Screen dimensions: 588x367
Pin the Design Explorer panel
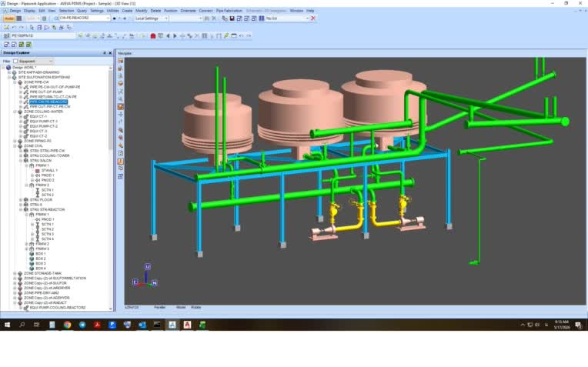click(104, 53)
